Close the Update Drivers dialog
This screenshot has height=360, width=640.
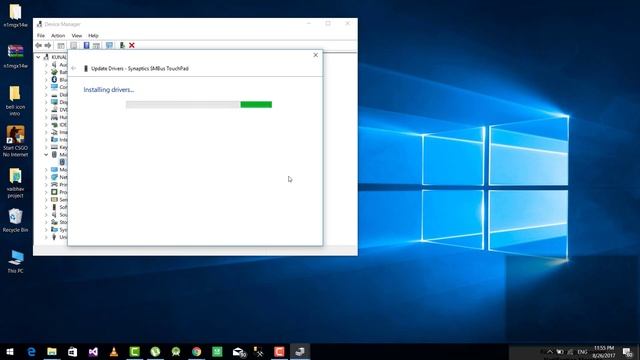(316, 55)
